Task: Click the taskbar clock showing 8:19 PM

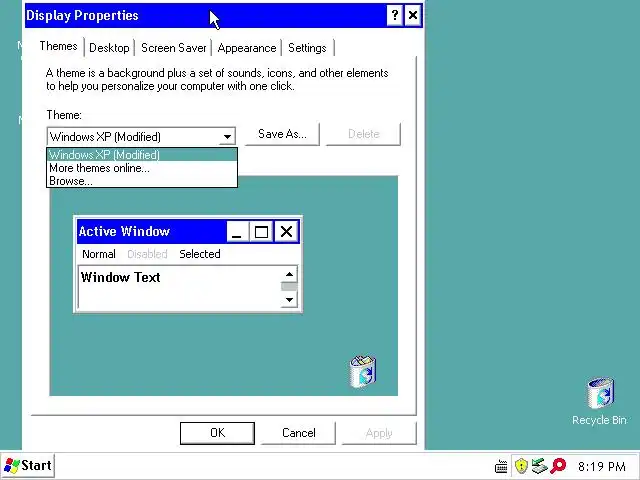Action: pos(602,467)
